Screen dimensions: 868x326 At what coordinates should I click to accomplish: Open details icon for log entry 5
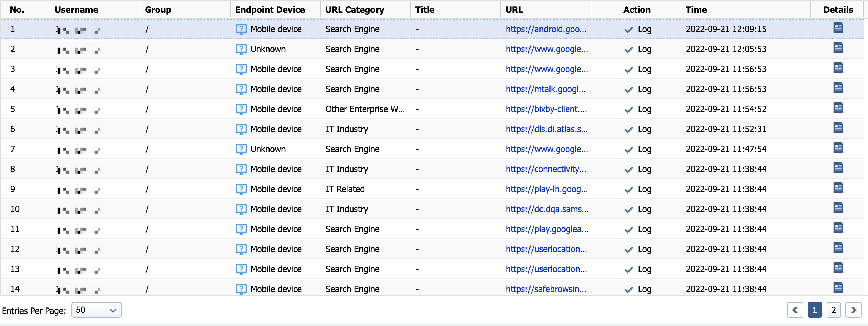click(x=838, y=108)
